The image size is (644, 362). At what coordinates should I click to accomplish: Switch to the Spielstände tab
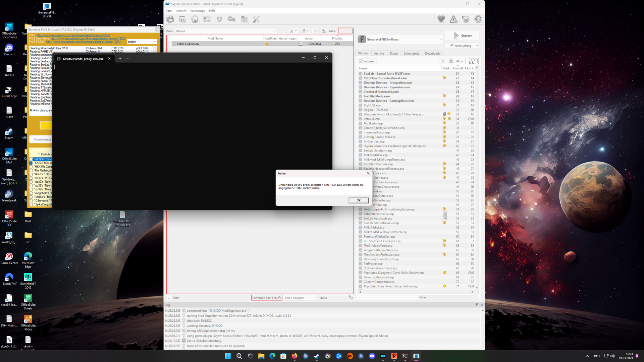(x=411, y=53)
